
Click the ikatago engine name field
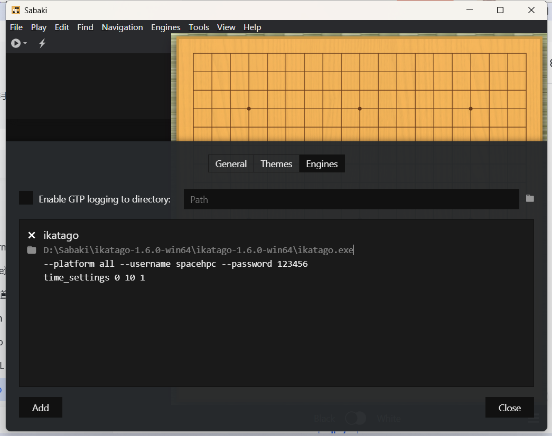pos(285,235)
